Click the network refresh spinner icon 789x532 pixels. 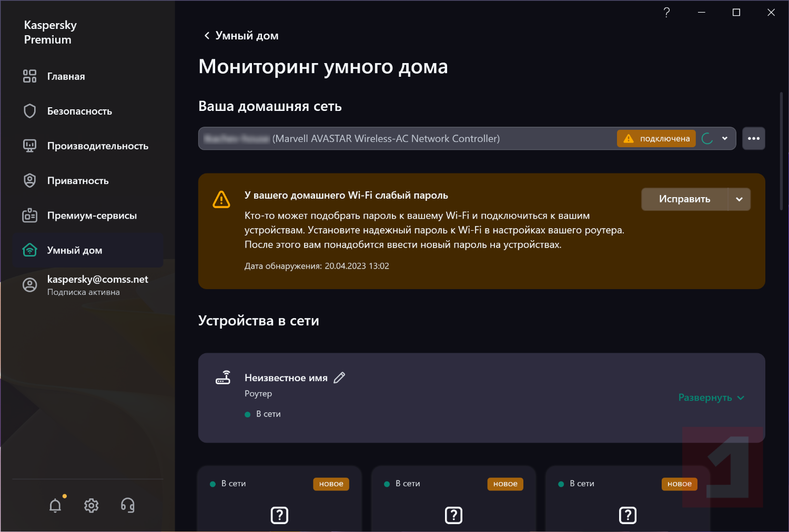[x=707, y=139]
